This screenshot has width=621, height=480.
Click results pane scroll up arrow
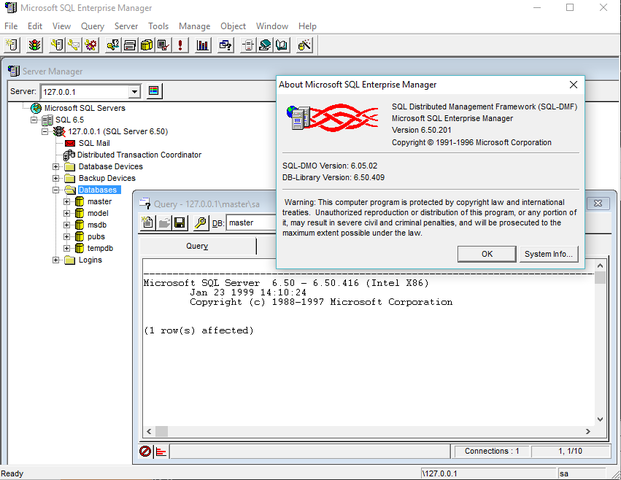[600, 266]
